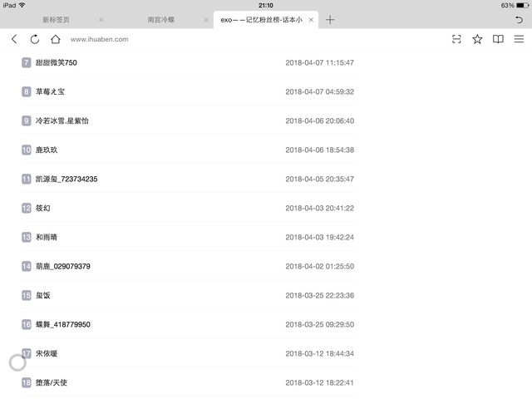
Task: Tap rank badge number 18
Action: tap(27, 383)
